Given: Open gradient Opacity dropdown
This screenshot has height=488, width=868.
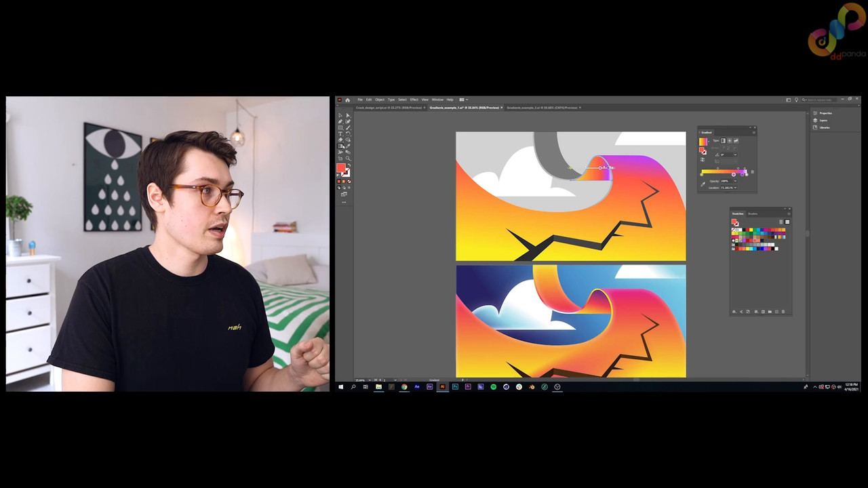Looking at the screenshot, I should point(735,181).
